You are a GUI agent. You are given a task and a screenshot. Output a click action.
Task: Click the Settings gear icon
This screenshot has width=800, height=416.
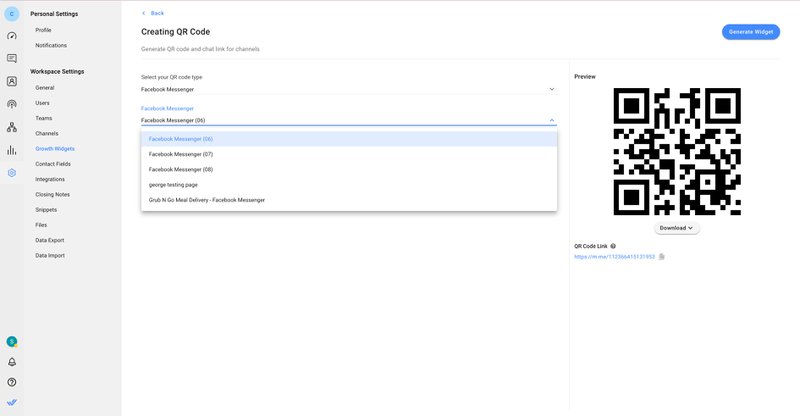12,173
